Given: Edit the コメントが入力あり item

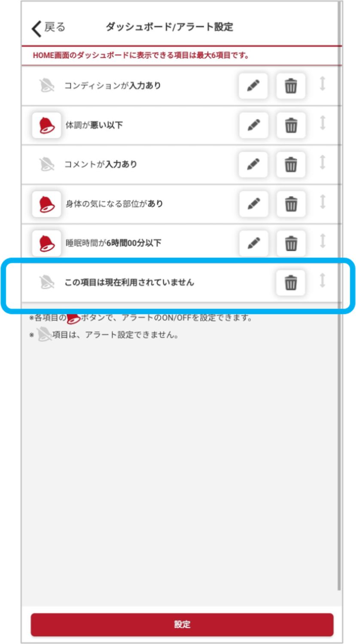Looking at the screenshot, I should 253,164.
